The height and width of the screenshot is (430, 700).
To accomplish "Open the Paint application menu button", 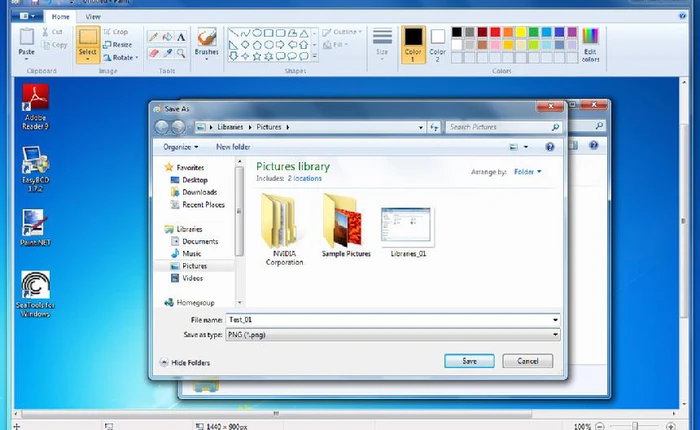I will tap(28, 16).
